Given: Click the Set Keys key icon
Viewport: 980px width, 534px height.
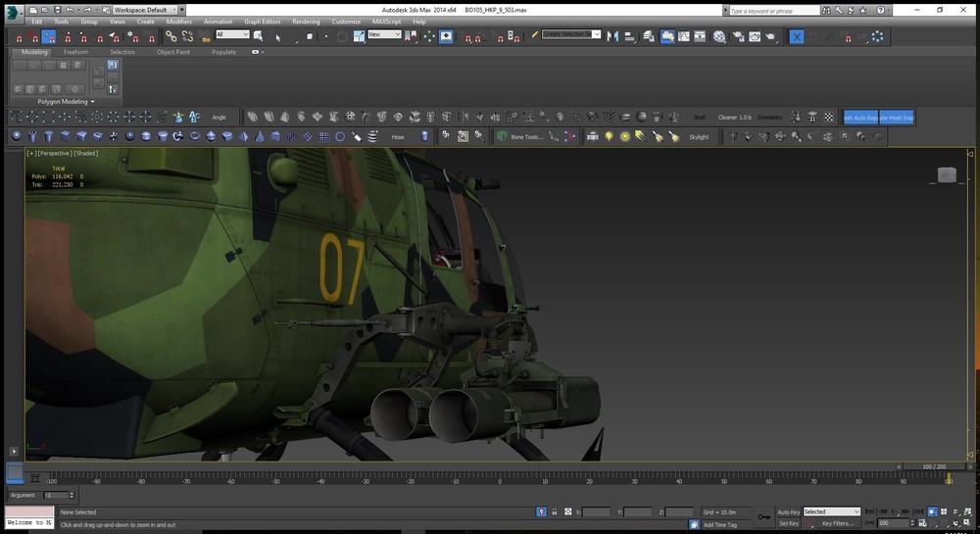Looking at the screenshot, I should 763,516.
